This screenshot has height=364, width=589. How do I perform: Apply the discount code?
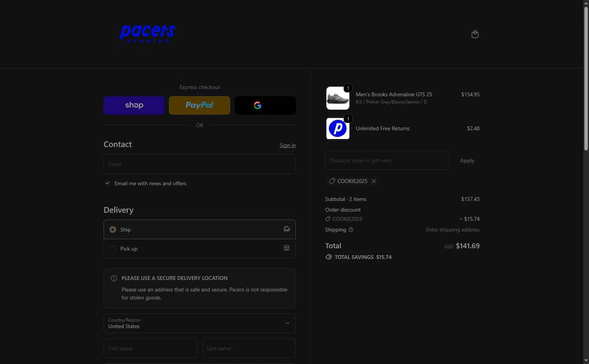[x=467, y=160]
